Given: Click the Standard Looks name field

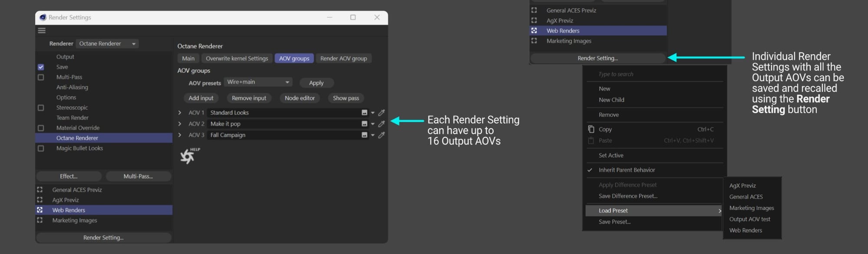Looking at the screenshot, I should click(283, 113).
